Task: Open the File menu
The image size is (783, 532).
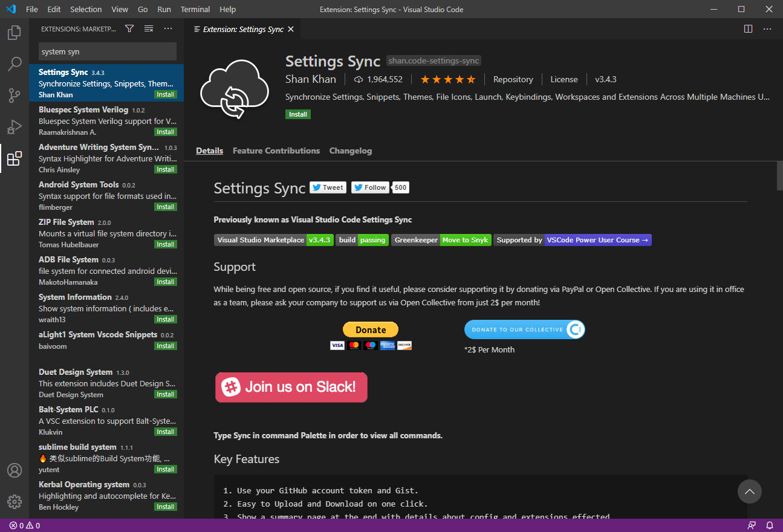Action: coord(32,9)
